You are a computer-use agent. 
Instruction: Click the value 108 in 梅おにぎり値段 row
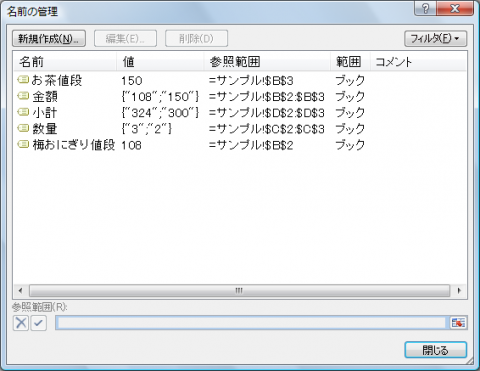[131, 145]
